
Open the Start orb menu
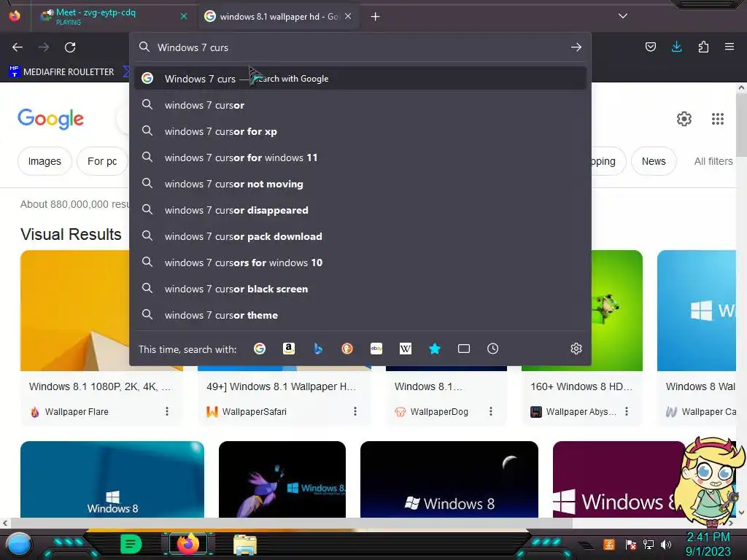(18, 544)
